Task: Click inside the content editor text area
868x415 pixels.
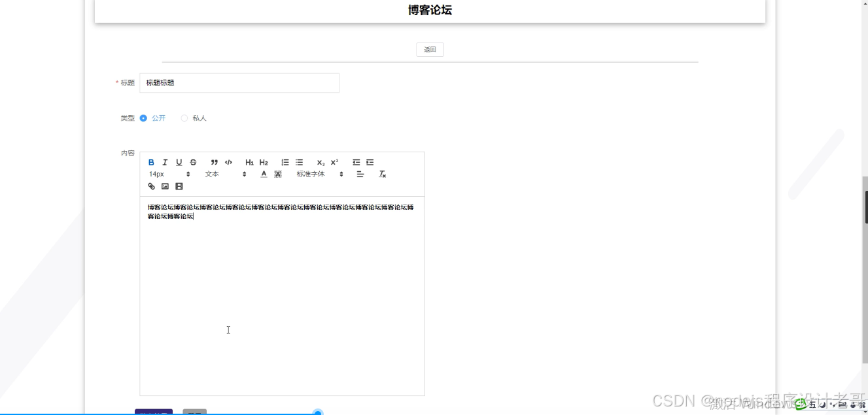Action: (x=282, y=295)
